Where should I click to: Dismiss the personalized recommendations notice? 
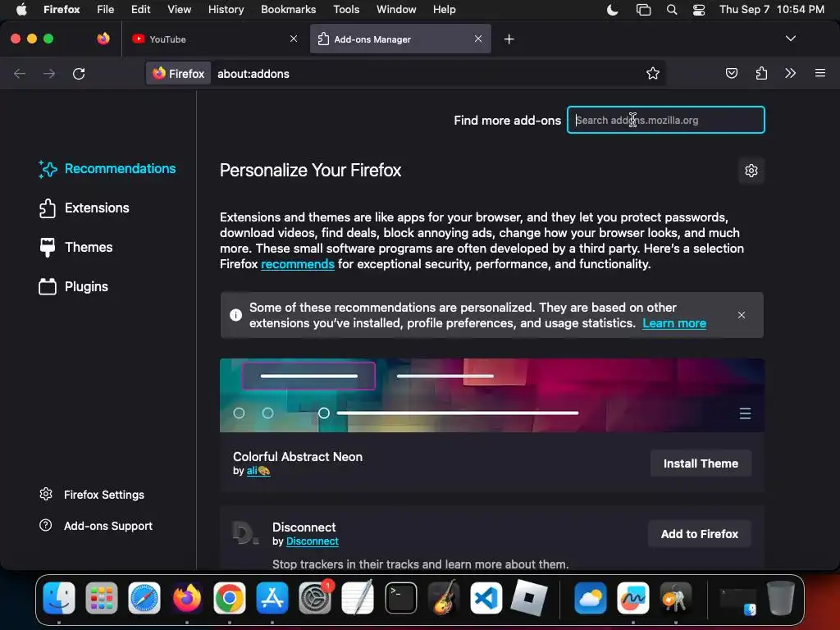coord(742,315)
